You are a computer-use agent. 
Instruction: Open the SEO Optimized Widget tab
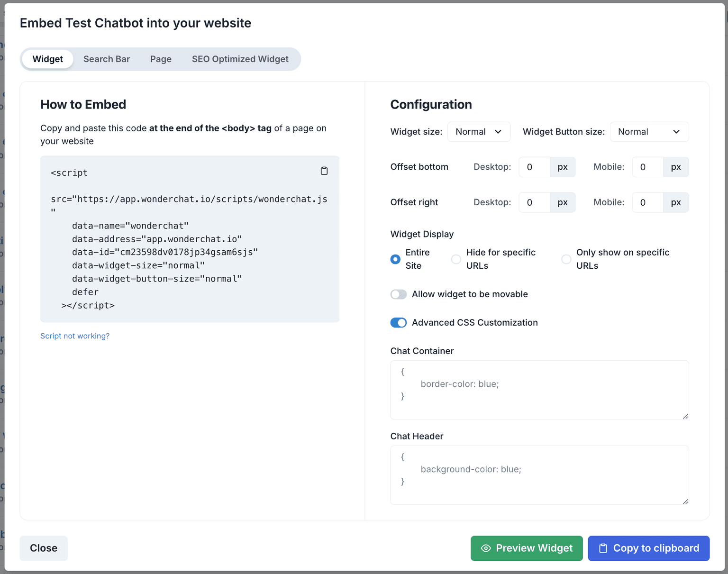tap(240, 59)
